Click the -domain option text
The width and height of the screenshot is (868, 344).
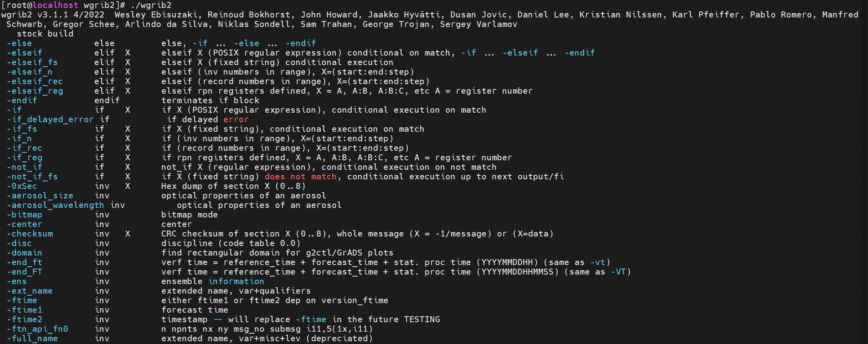pyautogui.click(x=25, y=253)
